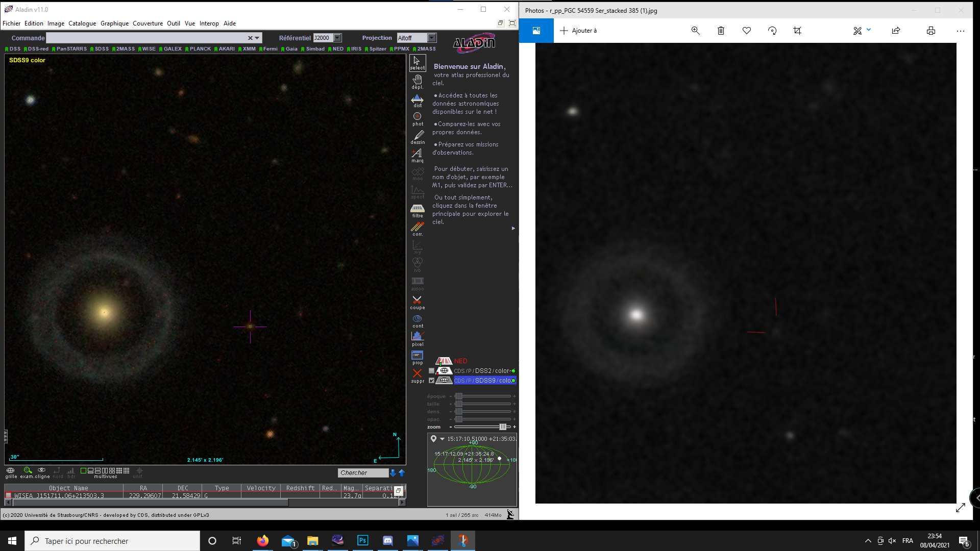Toggle the DSS2 color layer checkbox
Viewport: 980px width, 551px height.
click(x=431, y=371)
